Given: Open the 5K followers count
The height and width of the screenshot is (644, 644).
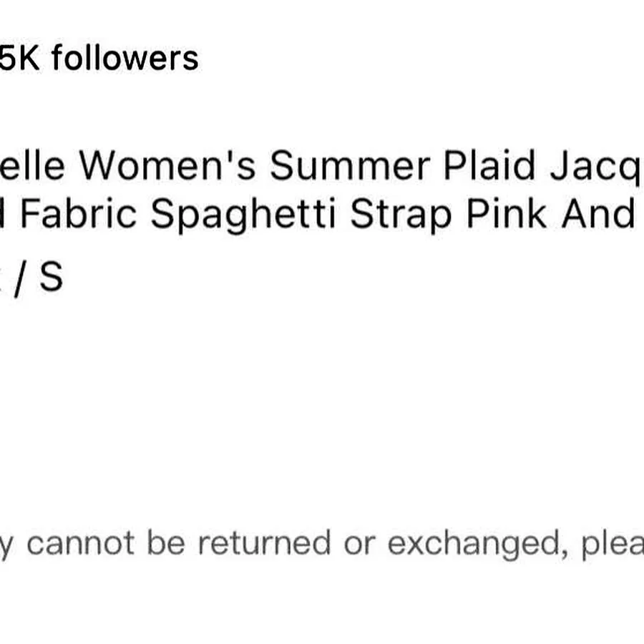Looking at the screenshot, I should (99, 58).
